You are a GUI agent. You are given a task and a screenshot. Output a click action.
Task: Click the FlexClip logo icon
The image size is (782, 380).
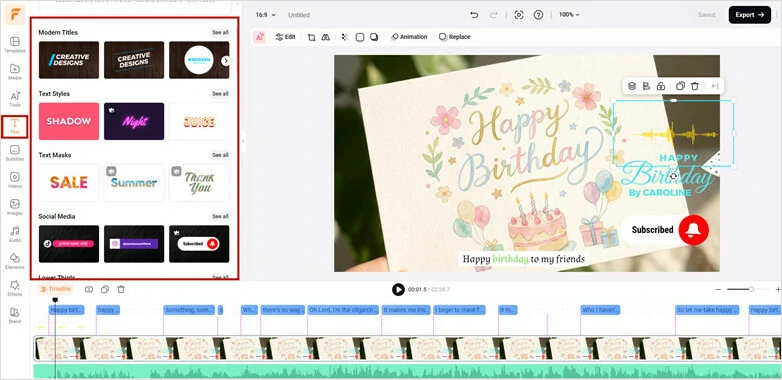coord(14,14)
